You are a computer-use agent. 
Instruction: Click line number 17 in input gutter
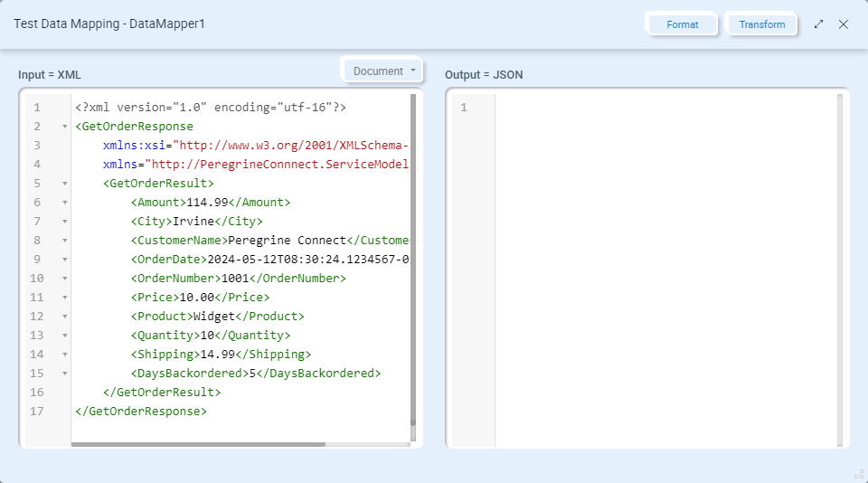(36, 411)
